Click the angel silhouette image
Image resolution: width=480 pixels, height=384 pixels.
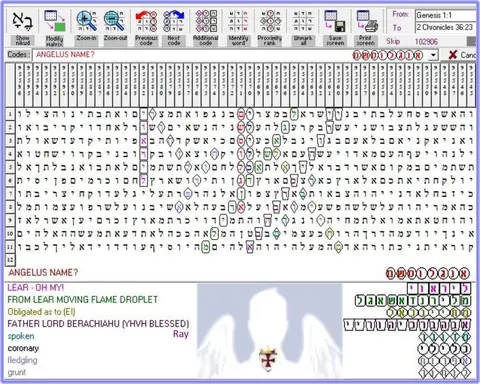[270, 331]
